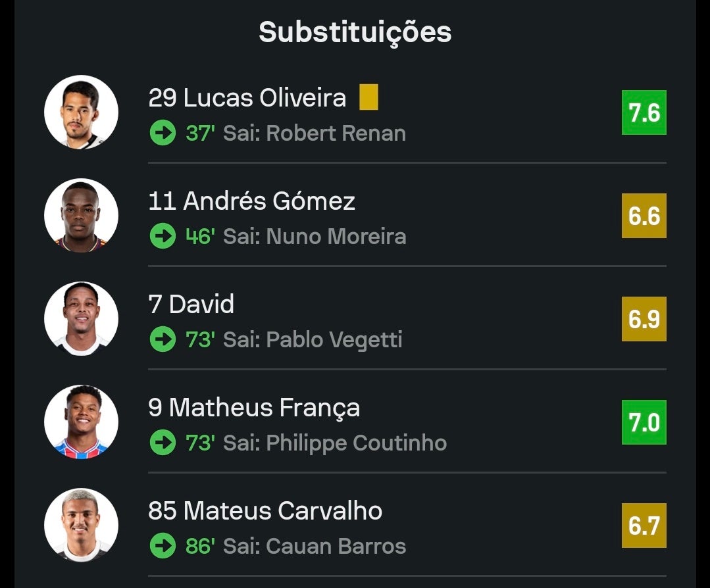Open Mateus Carvalho's player avatar

pos(81,525)
